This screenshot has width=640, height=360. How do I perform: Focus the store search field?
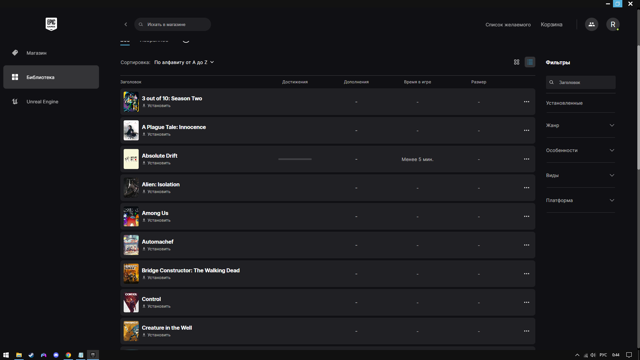point(173,24)
